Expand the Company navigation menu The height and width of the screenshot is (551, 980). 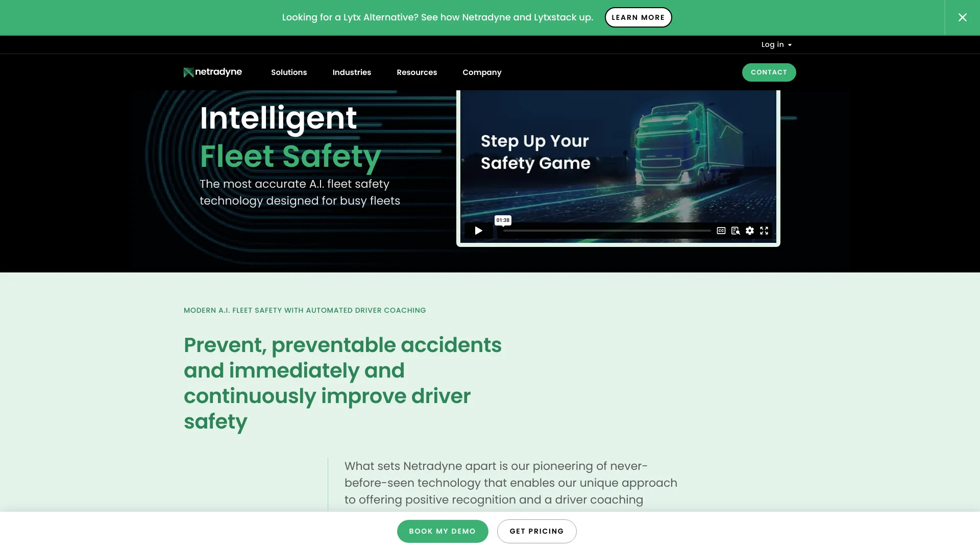482,72
